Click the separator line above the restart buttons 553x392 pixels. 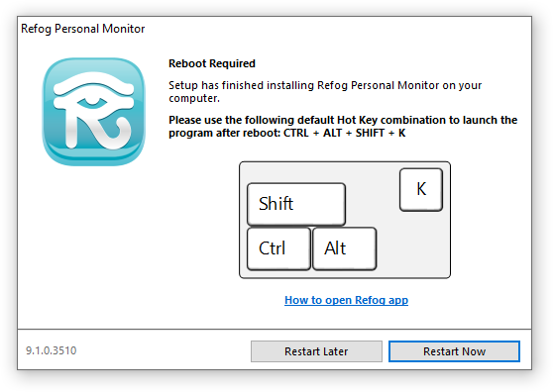point(275,330)
